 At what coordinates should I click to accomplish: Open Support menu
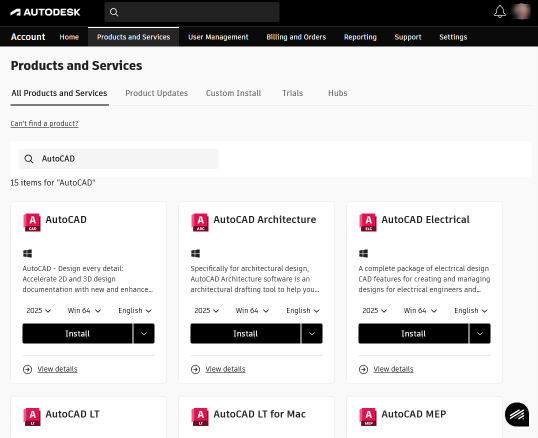pos(408,37)
